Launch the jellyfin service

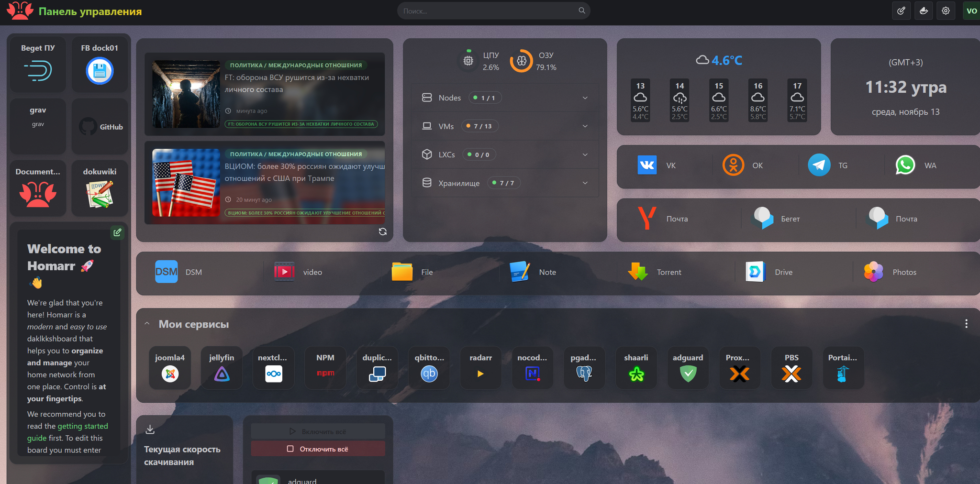tap(222, 368)
